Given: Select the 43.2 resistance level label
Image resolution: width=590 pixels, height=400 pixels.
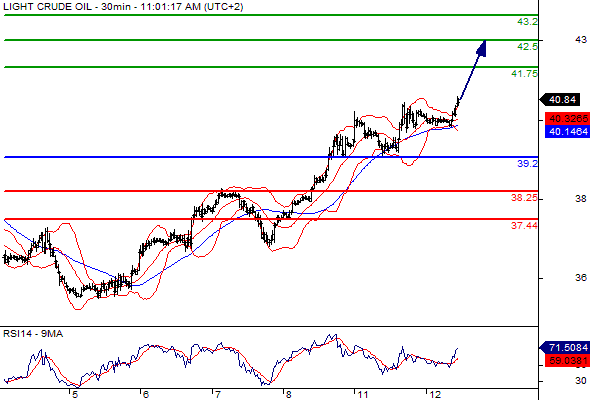Looking at the screenshot, I should (528, 22).
